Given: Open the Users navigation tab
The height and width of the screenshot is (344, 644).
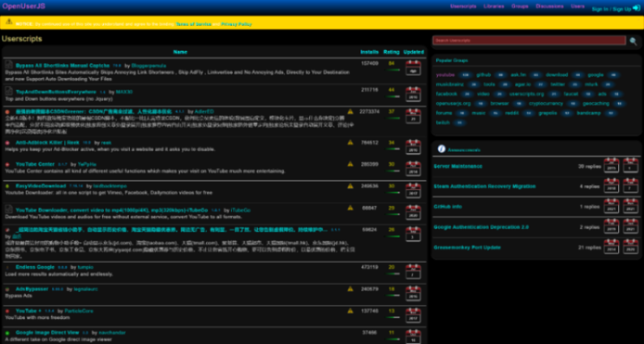Looking at the screenshot, I should tap(578, 6).
